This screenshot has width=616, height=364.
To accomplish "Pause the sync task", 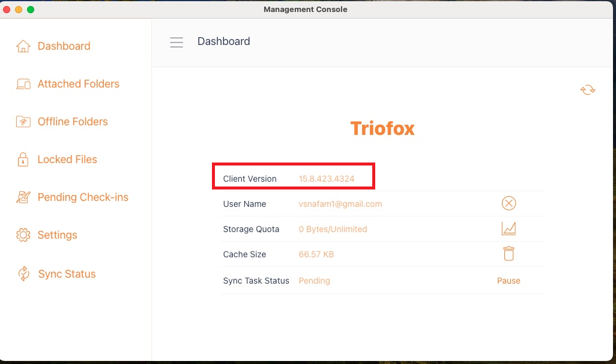I will click(x=509, y=281).
